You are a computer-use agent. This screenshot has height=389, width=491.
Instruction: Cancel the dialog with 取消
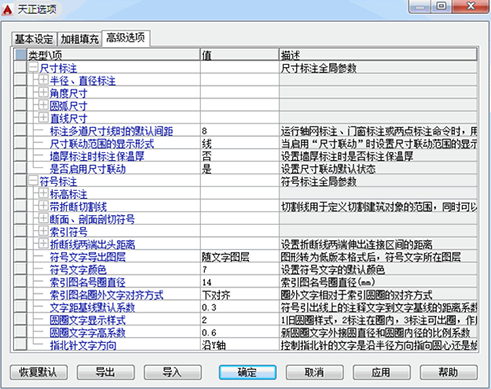tap(315, 372)
